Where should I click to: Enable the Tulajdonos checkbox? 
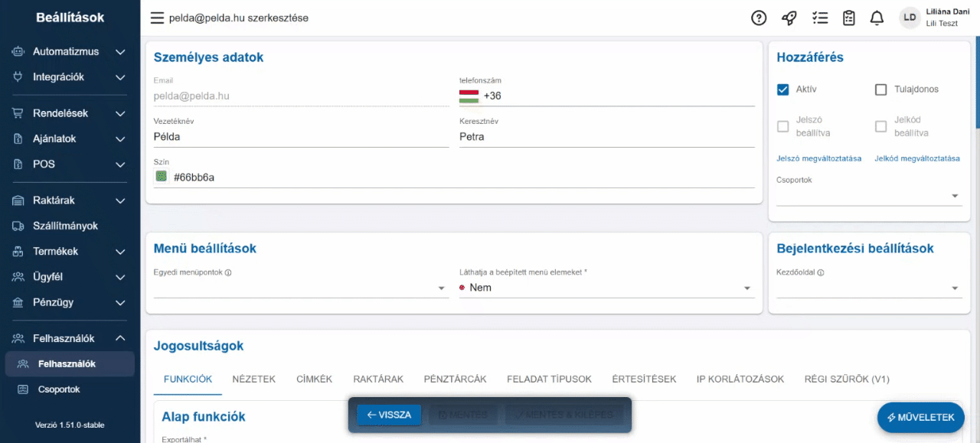pos(880,89)
